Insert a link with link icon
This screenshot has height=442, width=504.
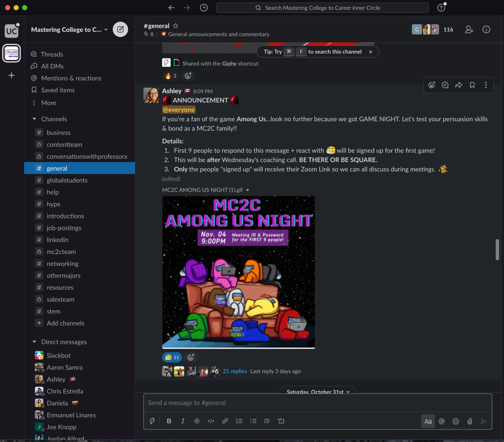[225, 421]
